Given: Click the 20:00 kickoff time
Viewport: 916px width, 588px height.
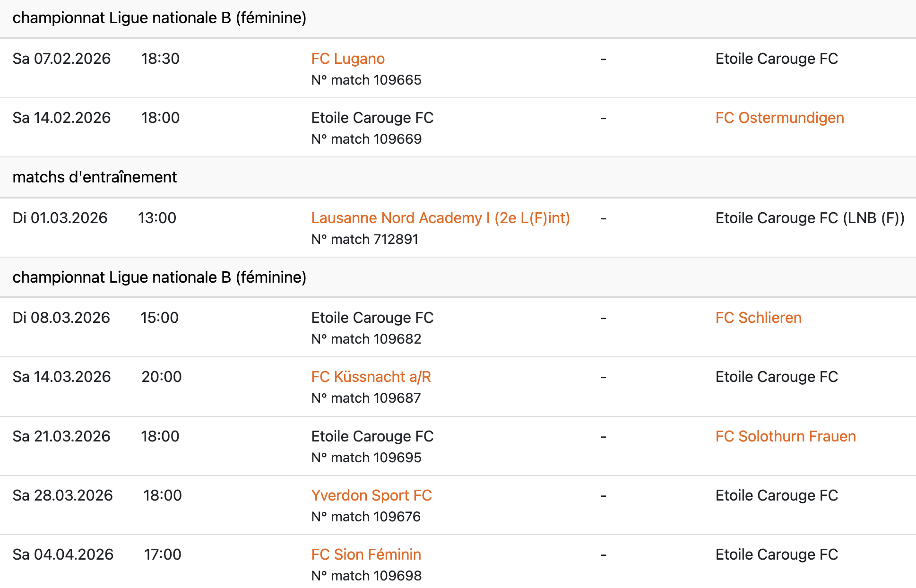Looking at the screenshot, I should tap(161, 377).
